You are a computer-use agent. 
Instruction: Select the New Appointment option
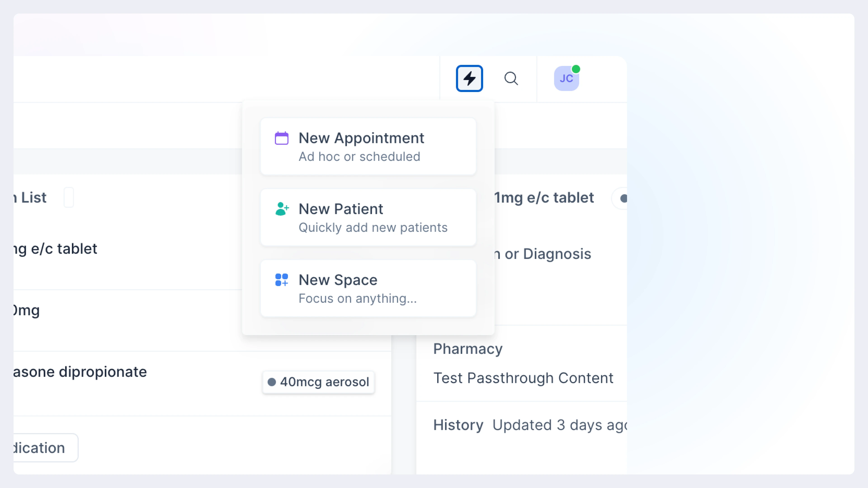[x=368, y=146]
